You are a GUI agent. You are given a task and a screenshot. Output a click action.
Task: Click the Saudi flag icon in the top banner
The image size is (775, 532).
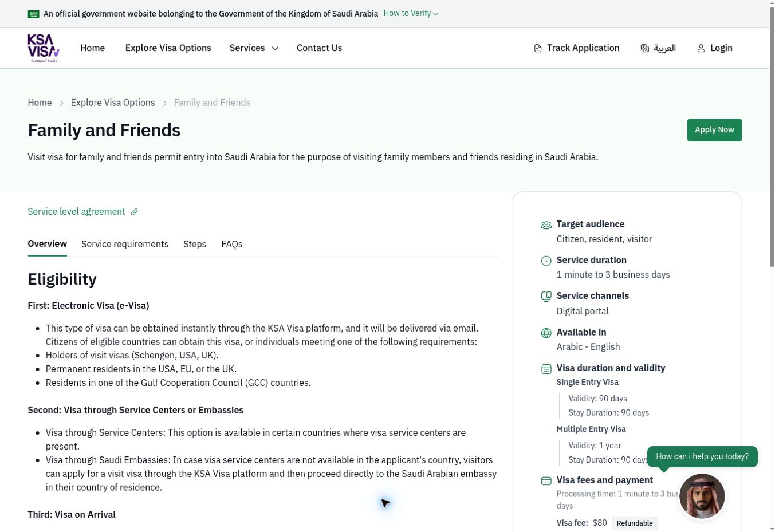[33, 14]
